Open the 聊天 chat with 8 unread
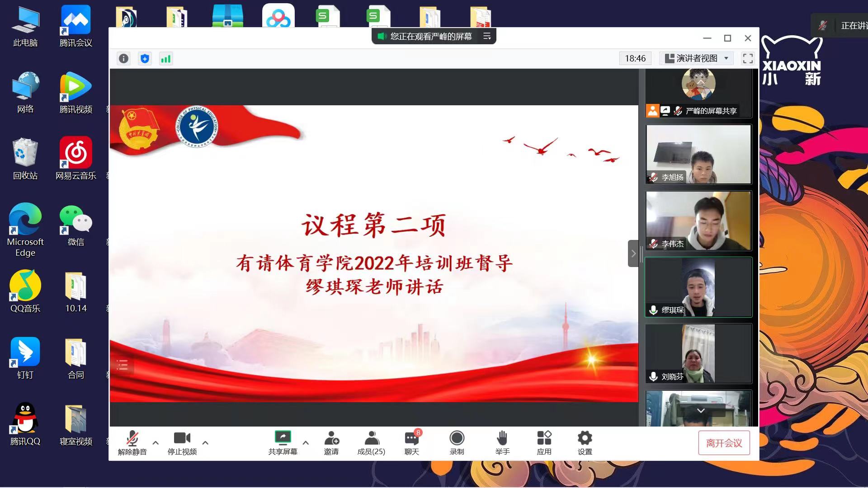This screenshot has width=868, height=488. tap(412, 443)
